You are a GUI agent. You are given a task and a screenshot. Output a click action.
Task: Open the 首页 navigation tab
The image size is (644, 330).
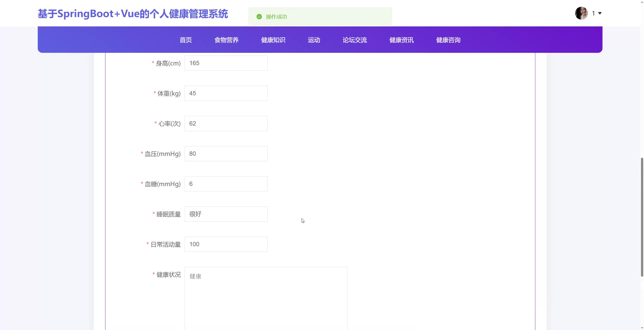(186, 40)
